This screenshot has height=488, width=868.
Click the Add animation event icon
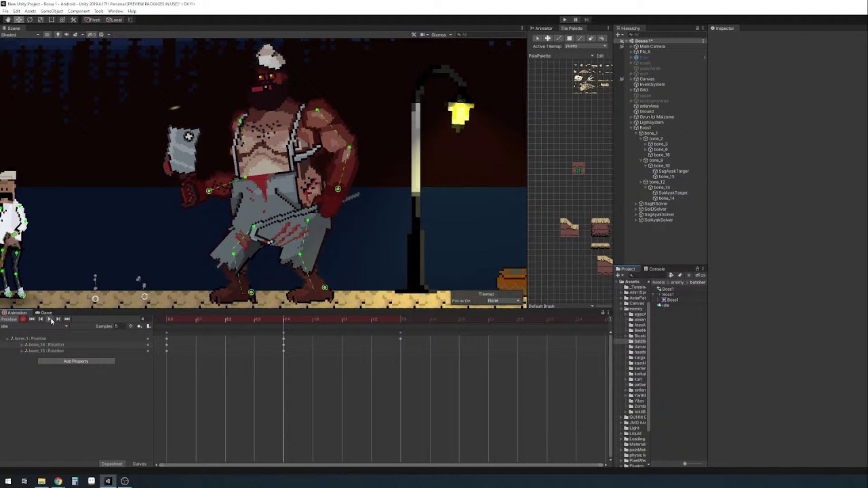point(149,326)
